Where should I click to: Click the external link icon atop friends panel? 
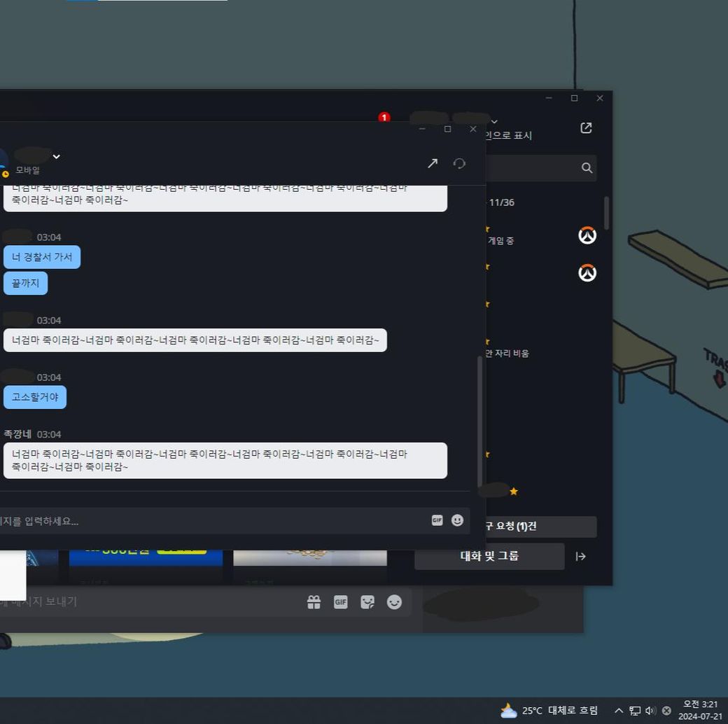tap(586, 127)
